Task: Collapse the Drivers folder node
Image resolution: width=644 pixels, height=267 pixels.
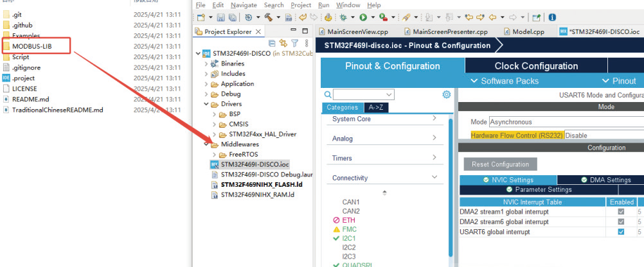Action: click(206, 104)
